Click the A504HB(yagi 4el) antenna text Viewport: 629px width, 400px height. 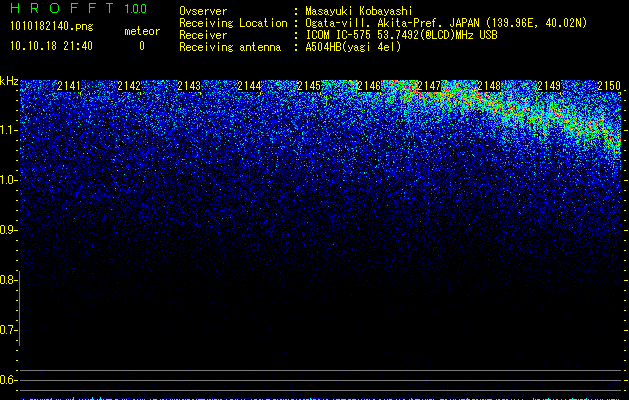353,47
